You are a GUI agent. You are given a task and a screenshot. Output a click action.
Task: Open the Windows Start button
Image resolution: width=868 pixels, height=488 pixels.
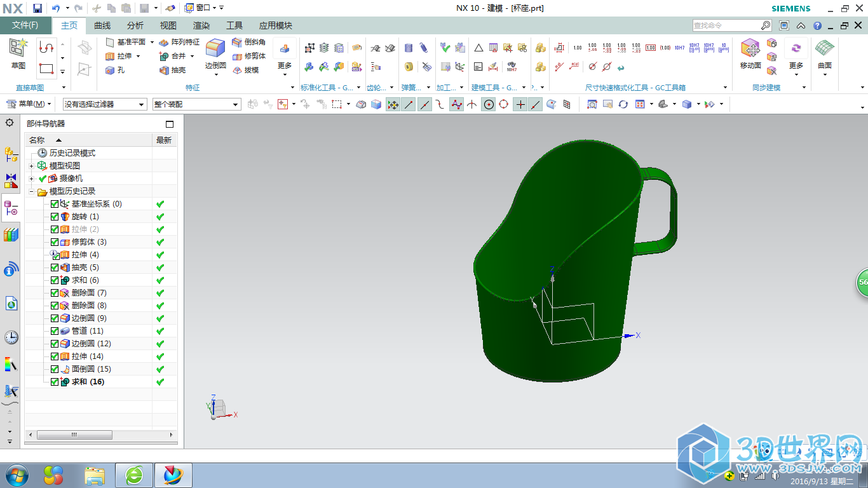point(16,475)
